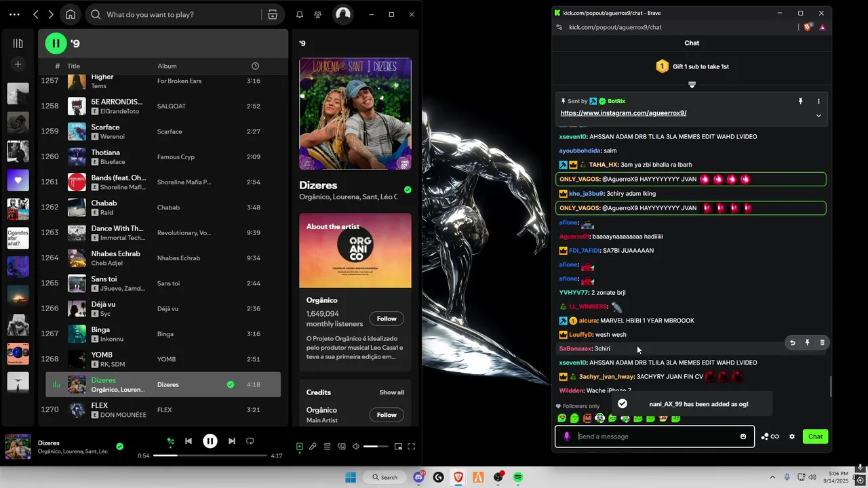Open the play queue
This screenshot has height=488, width=868.
[327, 447]
